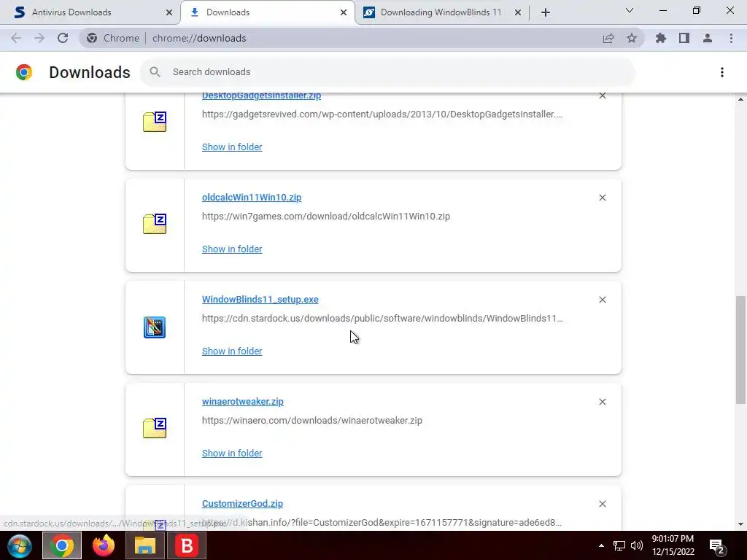Click the share page icon in address bar

coord(608,38)
